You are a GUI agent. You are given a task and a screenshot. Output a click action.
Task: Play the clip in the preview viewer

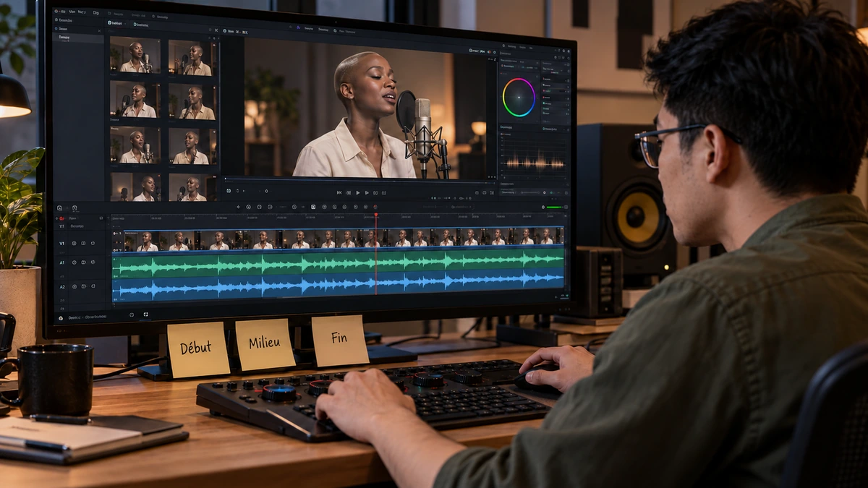click(357, 192)
